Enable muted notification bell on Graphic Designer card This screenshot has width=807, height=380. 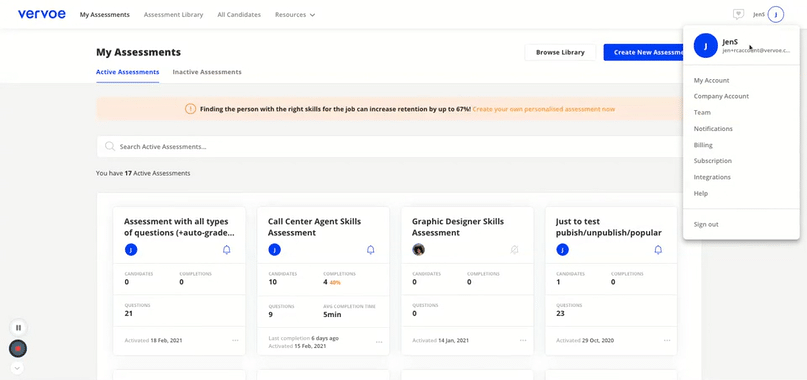pyautogui.click(x=514, y=250)
